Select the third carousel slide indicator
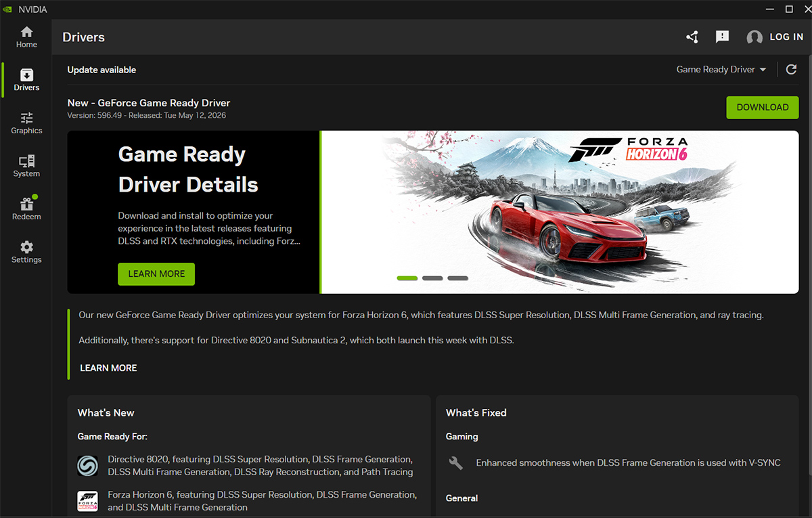Viewport: 812px width, 518px height. [x=457, y=278]
